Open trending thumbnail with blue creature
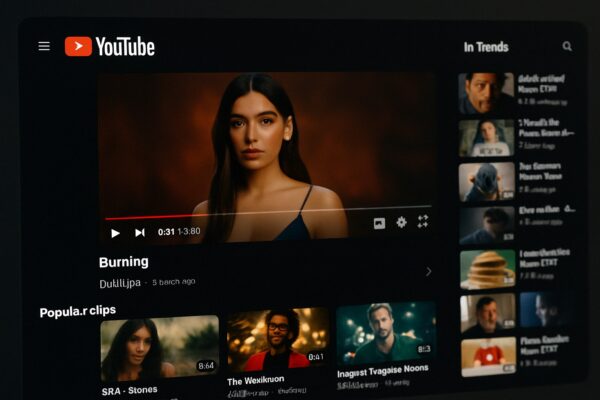 click(487, 181)
